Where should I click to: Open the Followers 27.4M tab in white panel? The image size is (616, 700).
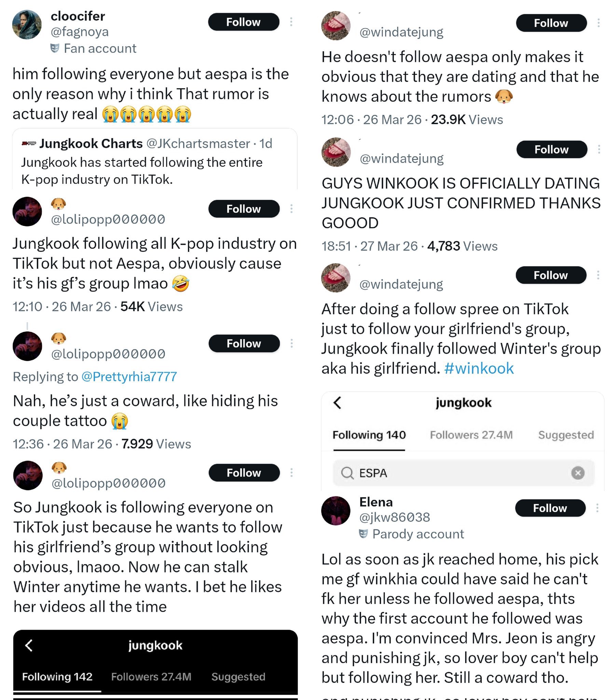pos(471,435)
